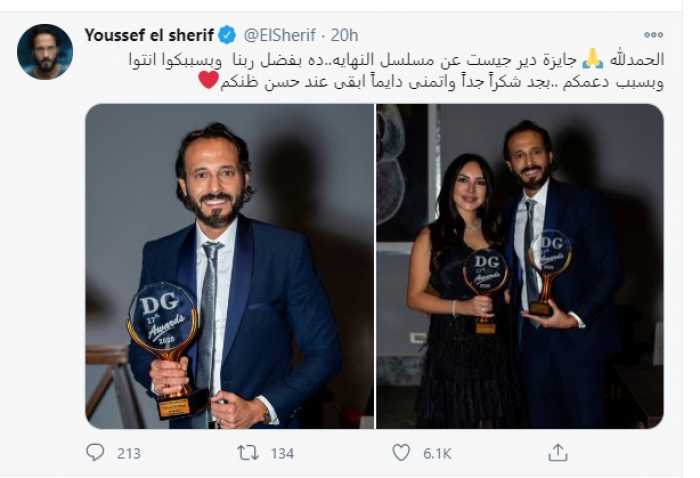The height and width of the screenshot is (478, 700).
Task: Click the first line of Arabic tweet text
Action: click(396, 60)
